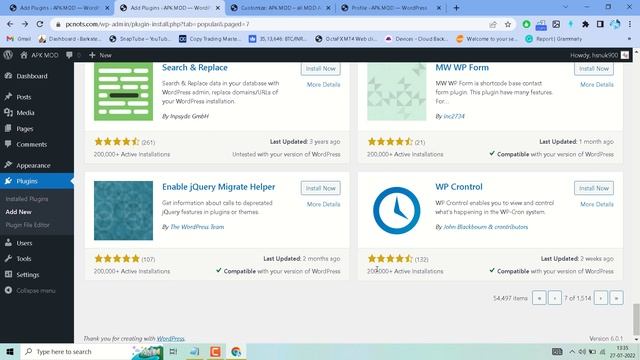Open Gmail bookmark

pyautogui.click(x=19, y=39)
